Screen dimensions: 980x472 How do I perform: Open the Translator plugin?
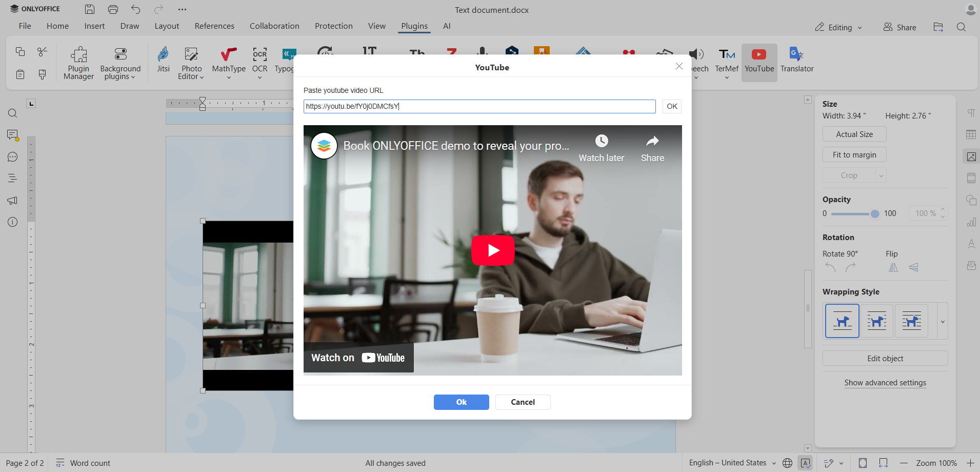[x=797, y=61]
